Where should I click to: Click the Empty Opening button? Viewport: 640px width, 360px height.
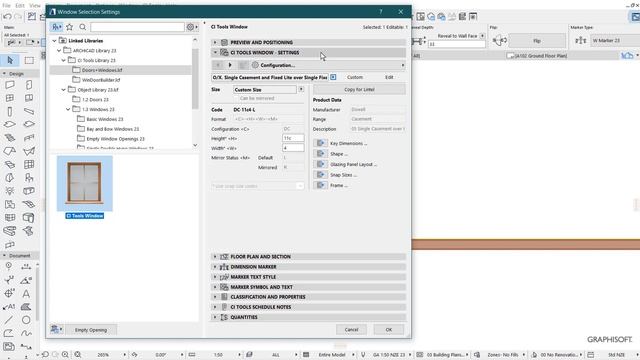pyautogui.click(x=91, y=330)
